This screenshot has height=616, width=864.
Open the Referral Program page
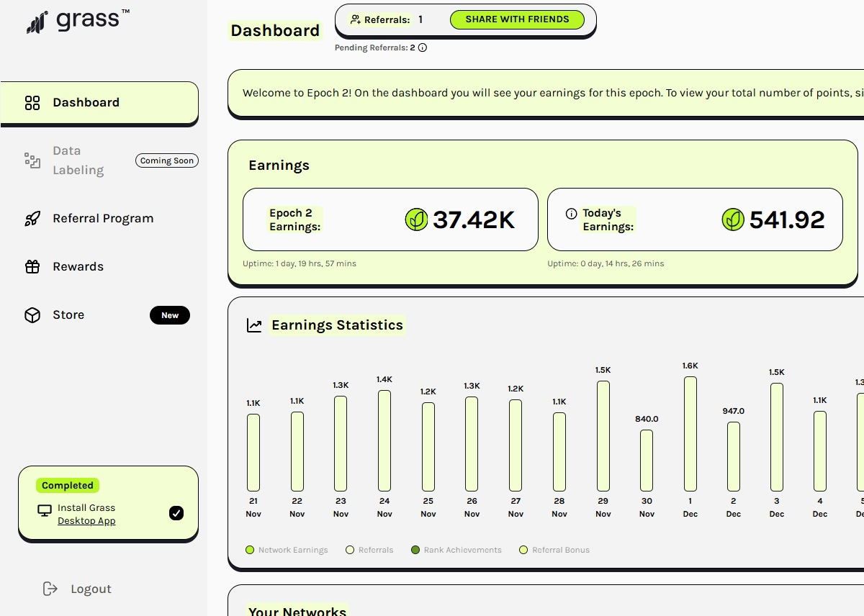(x=103, y=219)
